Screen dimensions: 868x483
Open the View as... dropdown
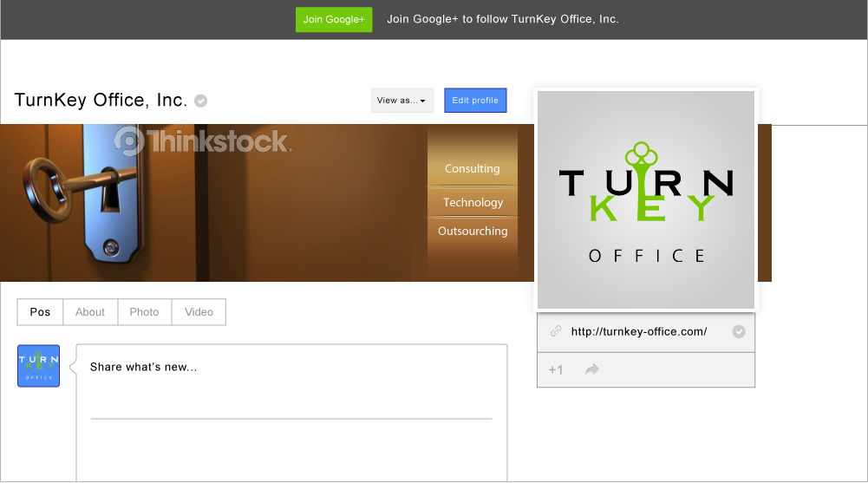coord(402,101)
